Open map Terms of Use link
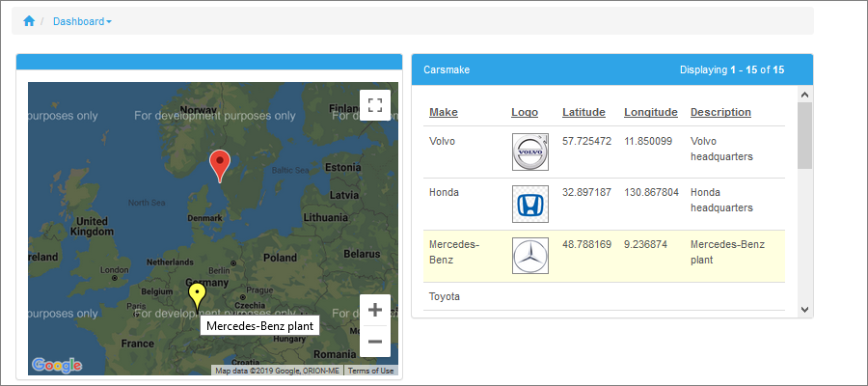This screenshot has width=868, height=386. point(371,371)
